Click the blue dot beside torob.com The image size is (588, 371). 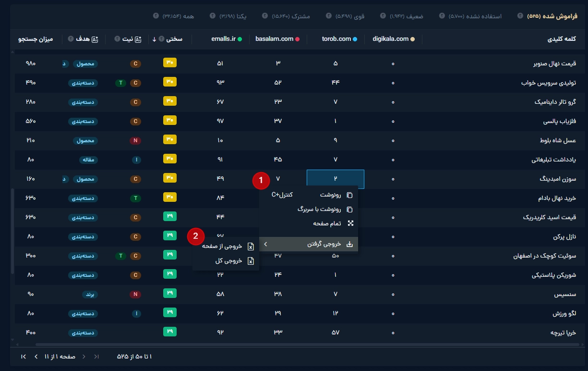pos(355,39)
